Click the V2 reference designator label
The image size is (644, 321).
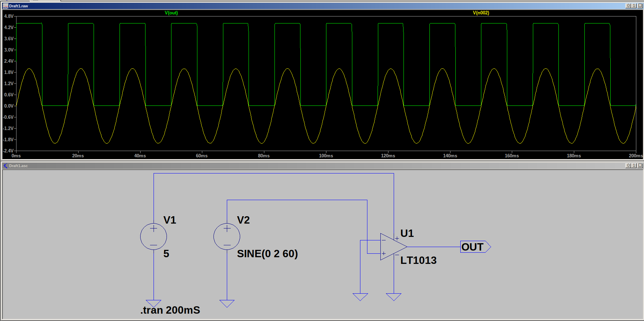pos(243,220)
